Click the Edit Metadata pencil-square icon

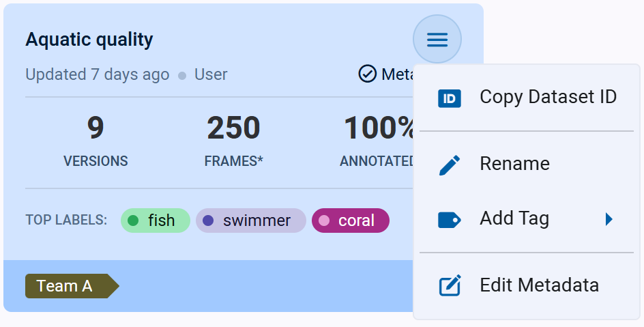[450, 285]
